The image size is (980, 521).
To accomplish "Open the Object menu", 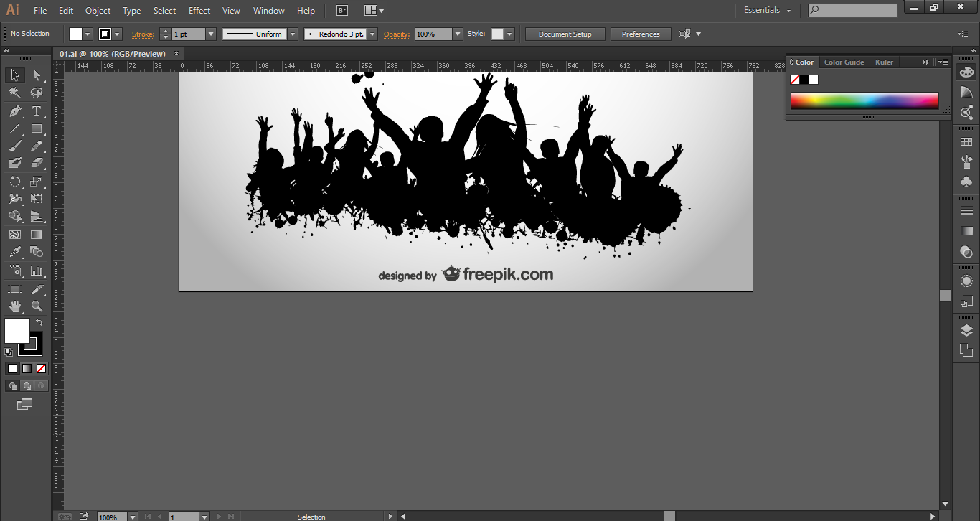I will pos(98,11).
